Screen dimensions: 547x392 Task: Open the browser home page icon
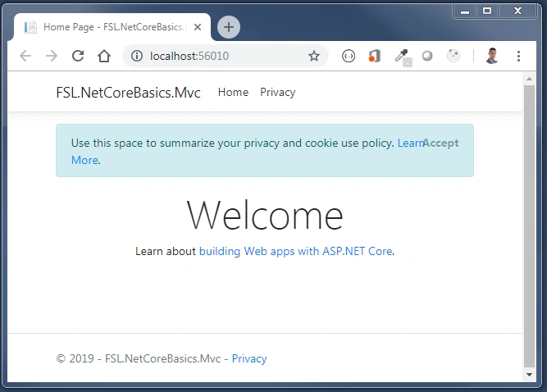(104, 56)
